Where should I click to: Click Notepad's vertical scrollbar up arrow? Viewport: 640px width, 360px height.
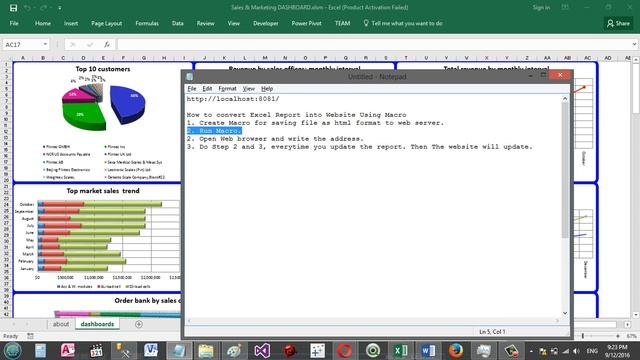(x=565, y=98)
